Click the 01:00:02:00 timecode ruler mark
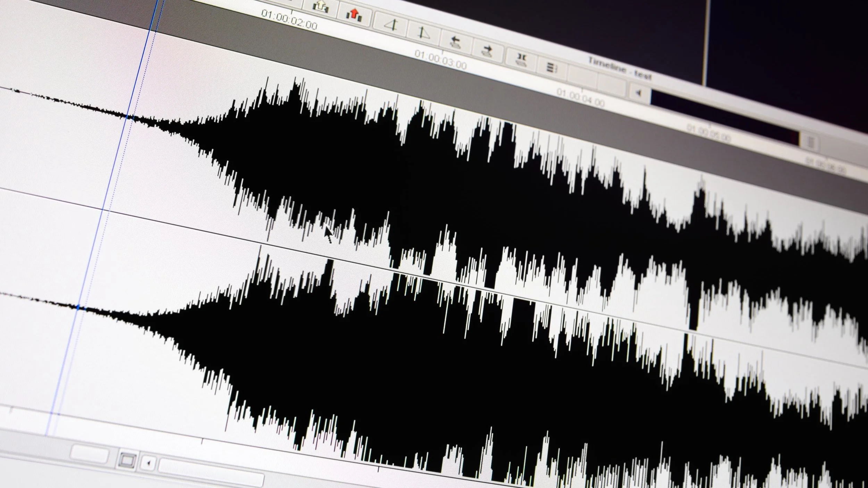 tap(289, 19)
